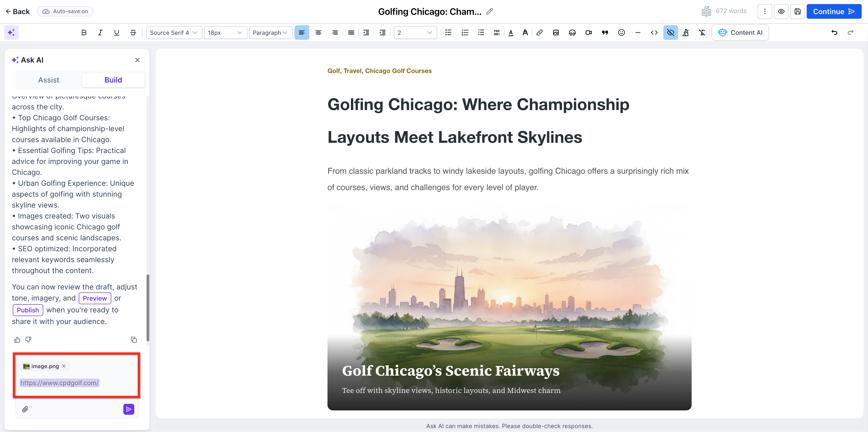
Task: Toggle bold formatting
Action: pos(84,33)
